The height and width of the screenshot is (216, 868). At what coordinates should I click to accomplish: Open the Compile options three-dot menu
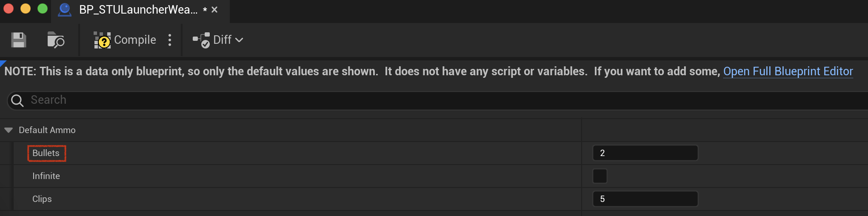click(170, 40)
